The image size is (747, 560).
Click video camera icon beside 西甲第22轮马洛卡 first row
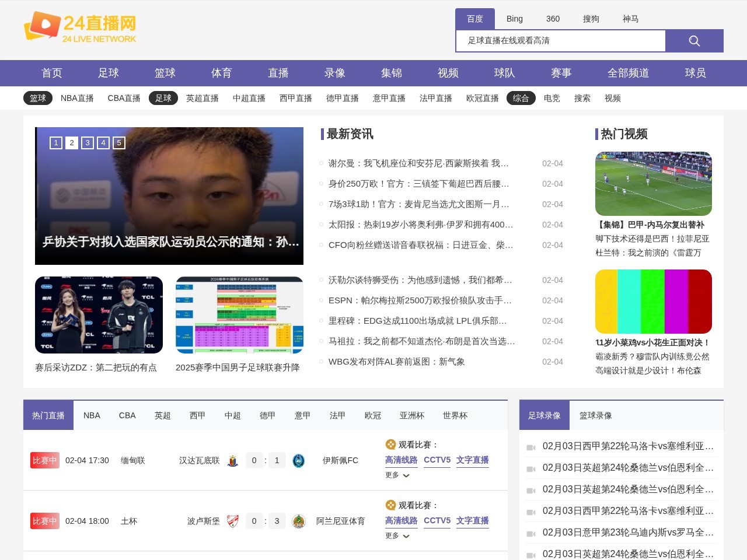point(531,447)
